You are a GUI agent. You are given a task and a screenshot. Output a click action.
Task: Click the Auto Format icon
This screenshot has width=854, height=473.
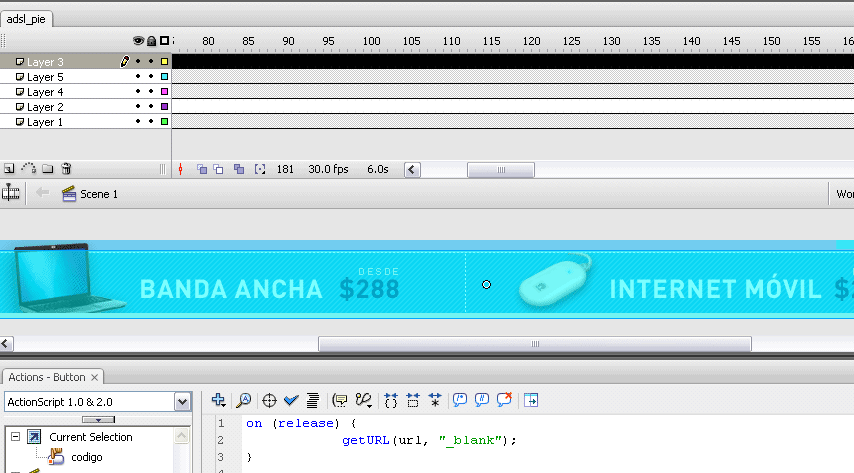(x=312, y=400)
